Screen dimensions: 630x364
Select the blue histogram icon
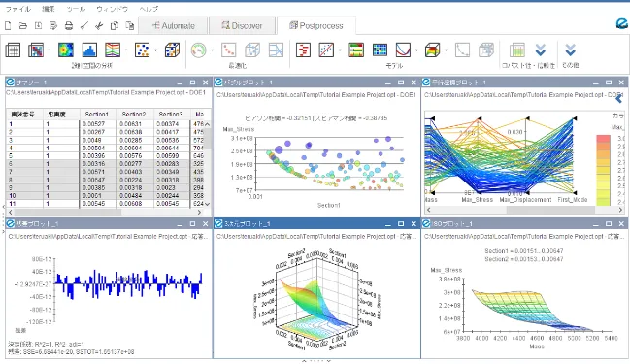[89, 50]
